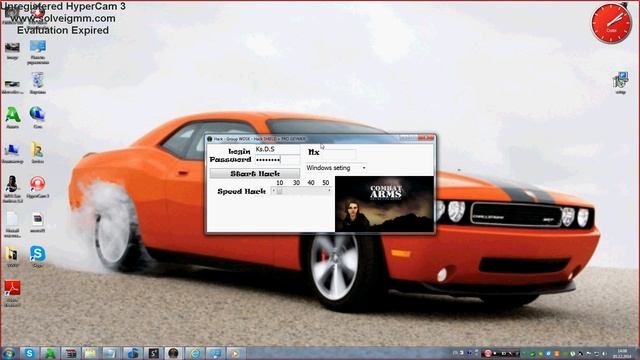Viewport: 640px width, 360px height.
Task: Select the Recycle Bin desktop icon
Action: coord(37,83)
